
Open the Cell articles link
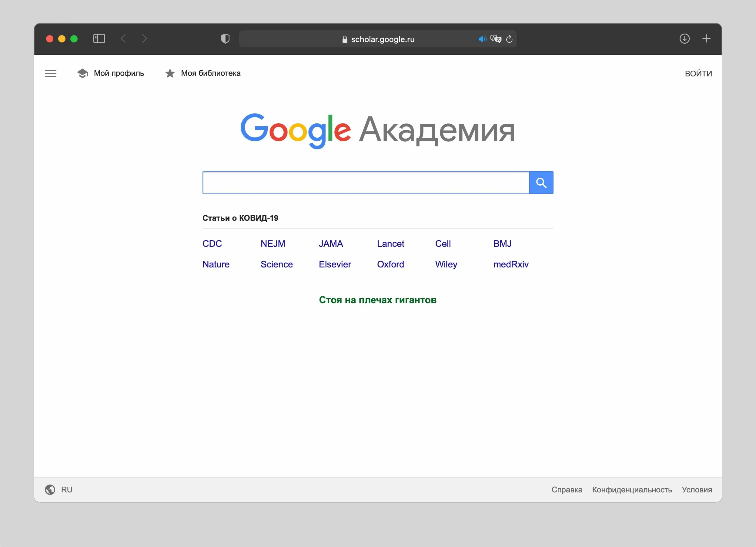point(443,244)
